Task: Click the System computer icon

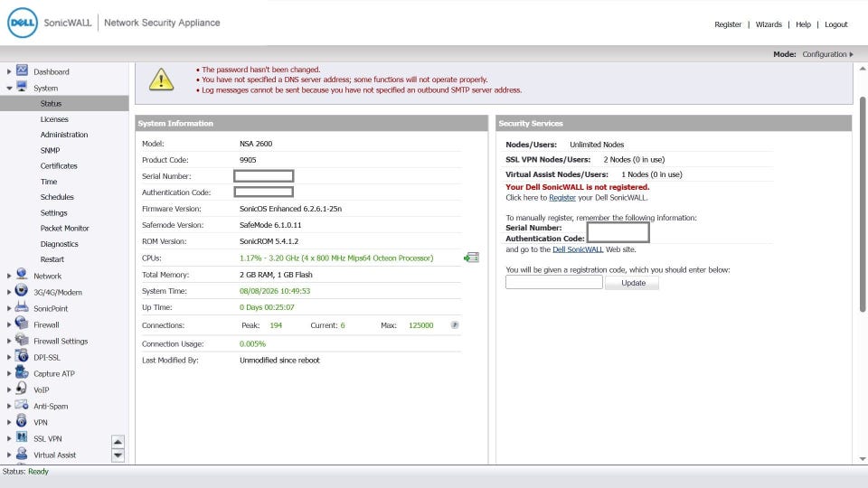Action: coord(22,87)
